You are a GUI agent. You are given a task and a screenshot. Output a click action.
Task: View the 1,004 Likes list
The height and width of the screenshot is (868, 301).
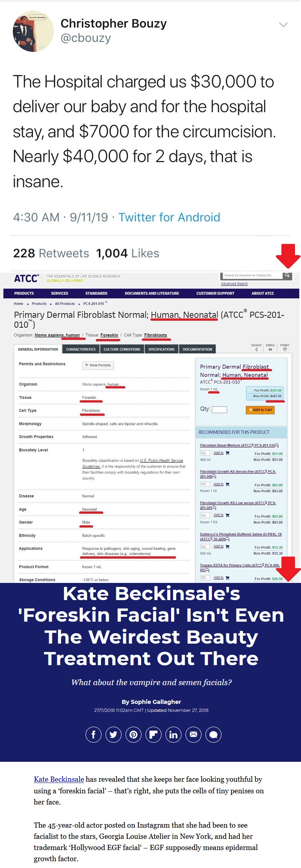[x=128, y=254]
